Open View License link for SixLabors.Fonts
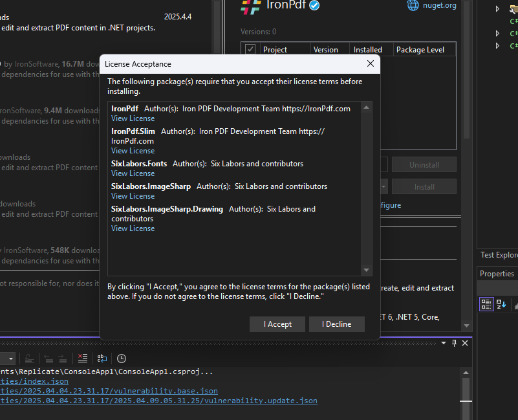Screen dimensions: 518x420 point(133,173)
